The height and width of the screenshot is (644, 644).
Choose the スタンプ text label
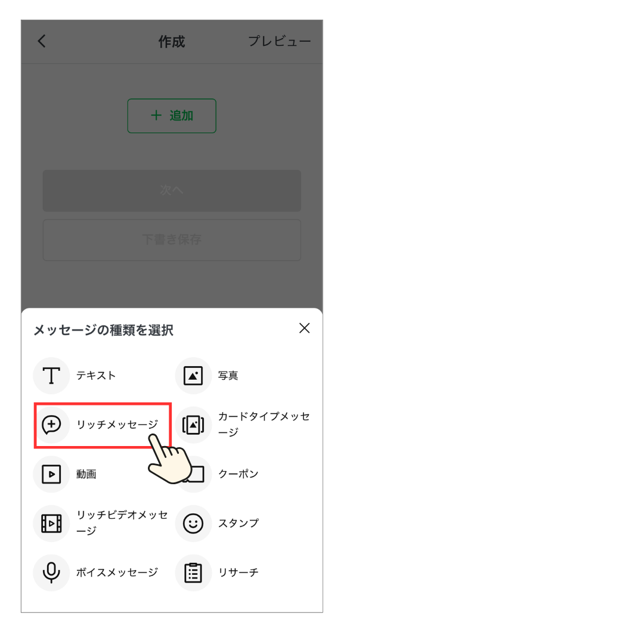pos(238,524)
